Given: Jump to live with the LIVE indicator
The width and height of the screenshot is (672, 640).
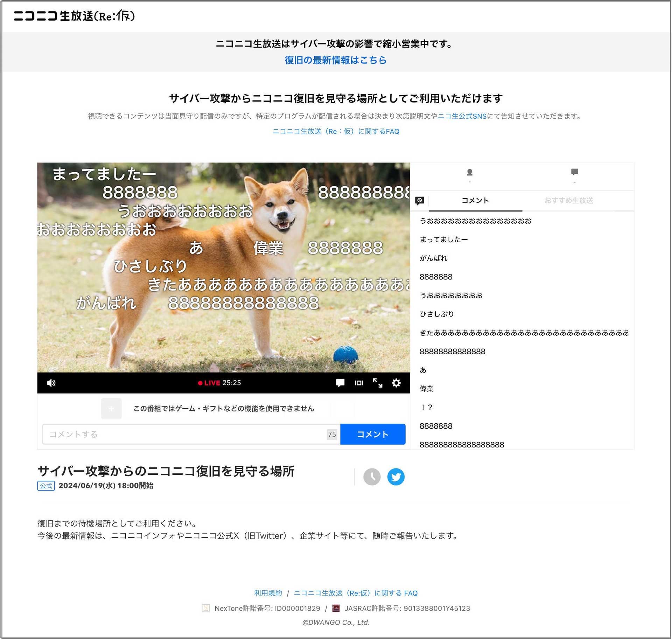Looking at the screenshot, I should tap(210, 383).
